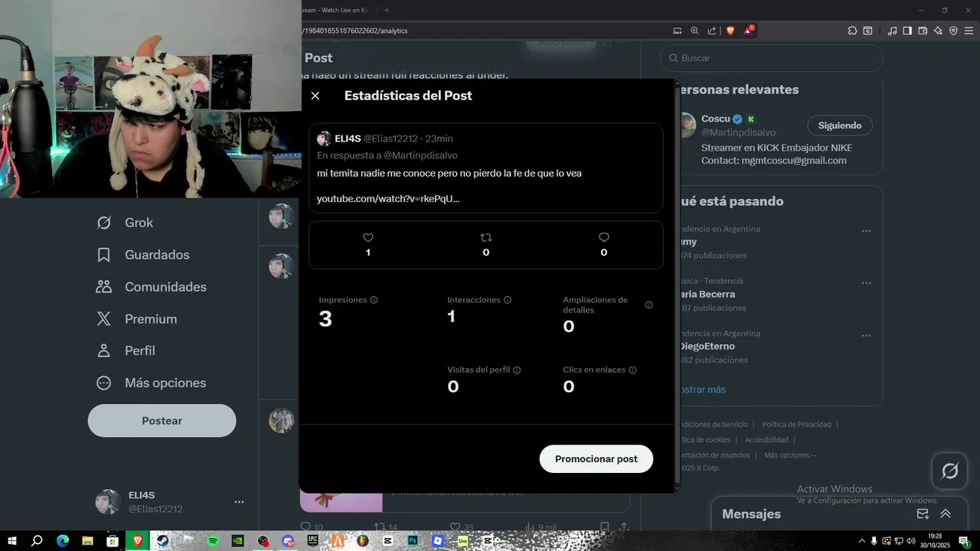Open Más opciones in the sidebar
This screenshot has width=980, height=551.
151,383
